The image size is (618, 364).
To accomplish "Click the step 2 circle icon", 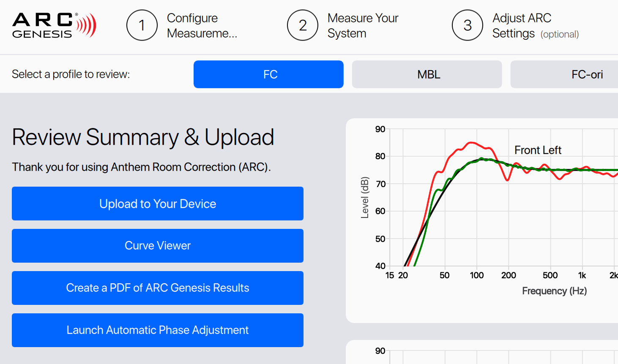I will (303, 25).
